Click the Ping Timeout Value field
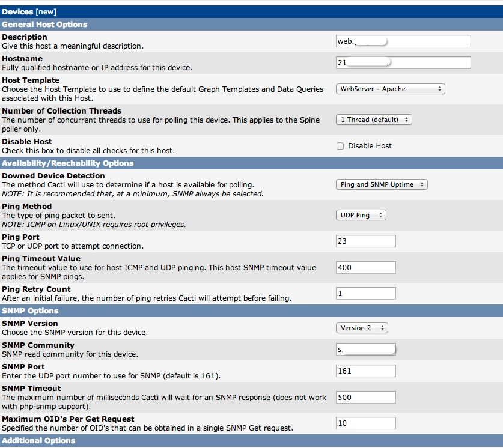The image size is (503, 448). click(x=366, y=268)
